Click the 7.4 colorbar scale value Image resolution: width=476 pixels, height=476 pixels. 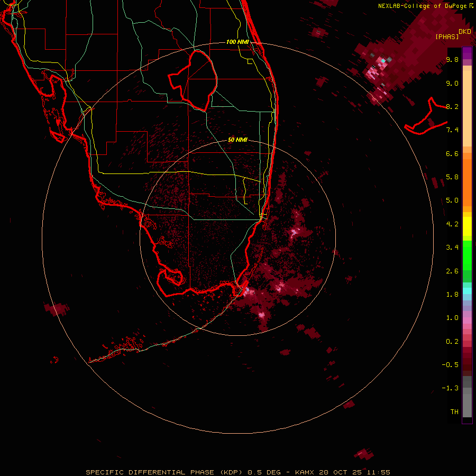[x=452, y=130]
